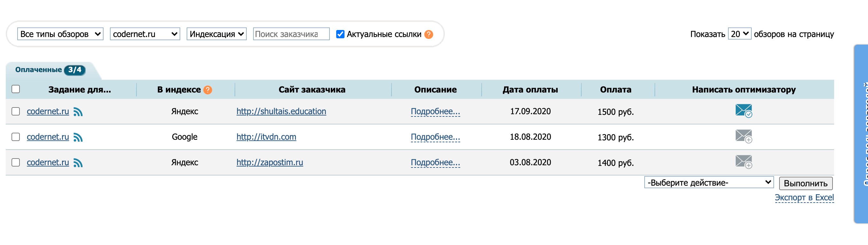Open the RSS feed icon in zapostim.ru row

click(x=78, y=163)
